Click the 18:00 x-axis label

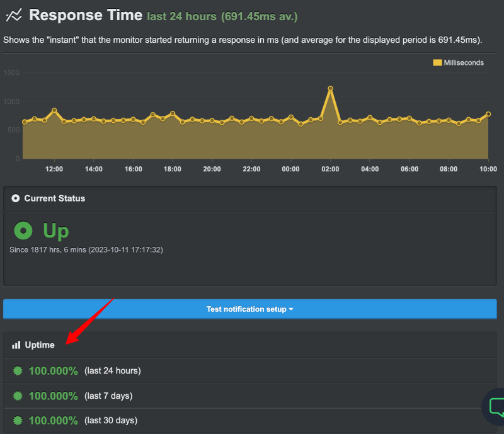point(172,169)
